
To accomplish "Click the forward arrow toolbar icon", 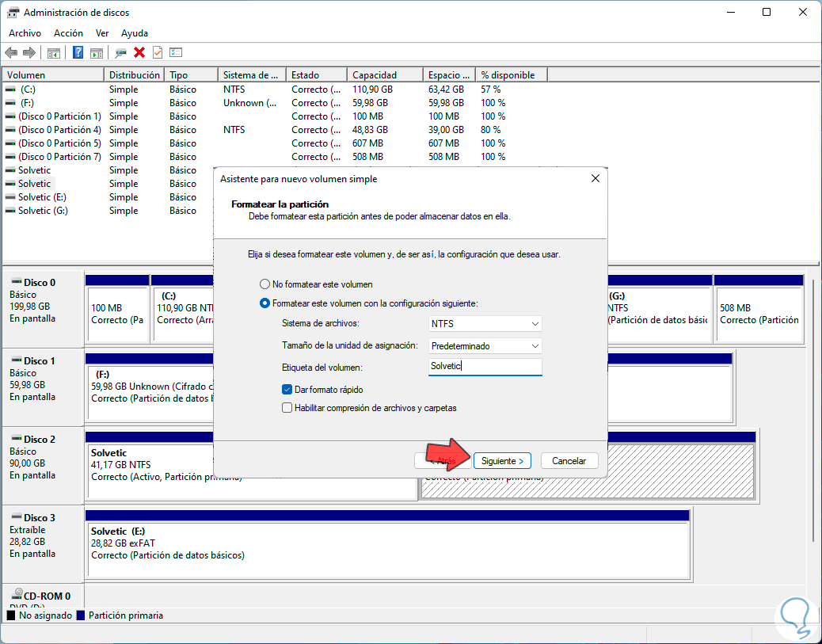I will click(29, 53).
